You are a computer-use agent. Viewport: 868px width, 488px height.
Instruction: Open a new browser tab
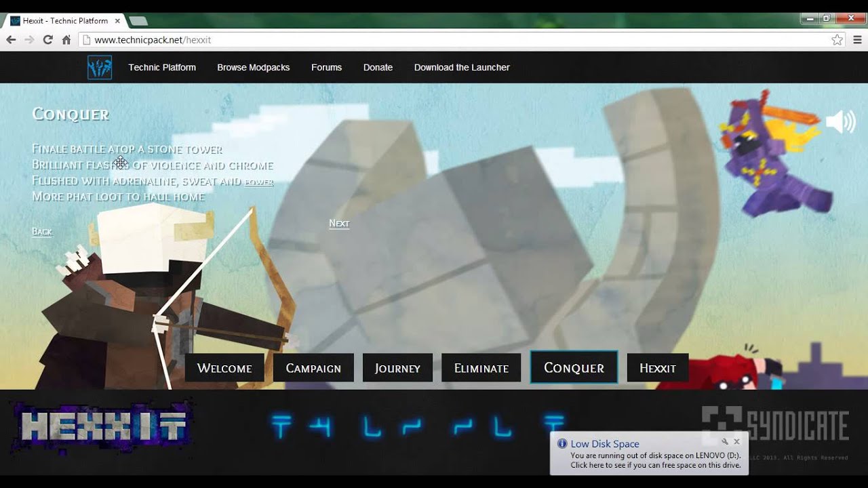[138, 21]
